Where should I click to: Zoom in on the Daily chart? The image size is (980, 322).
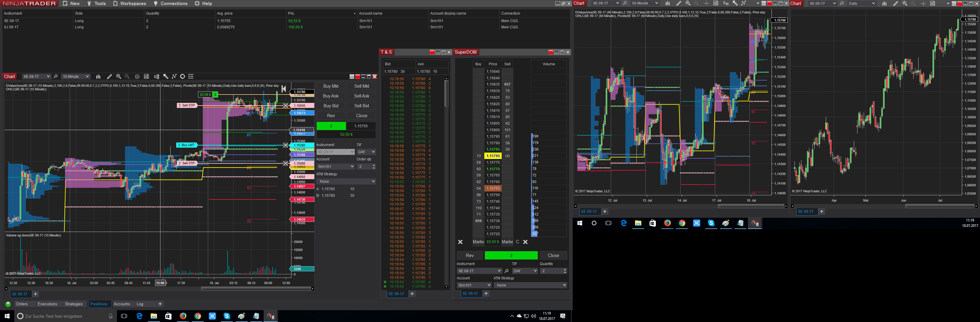pos(905,3)
